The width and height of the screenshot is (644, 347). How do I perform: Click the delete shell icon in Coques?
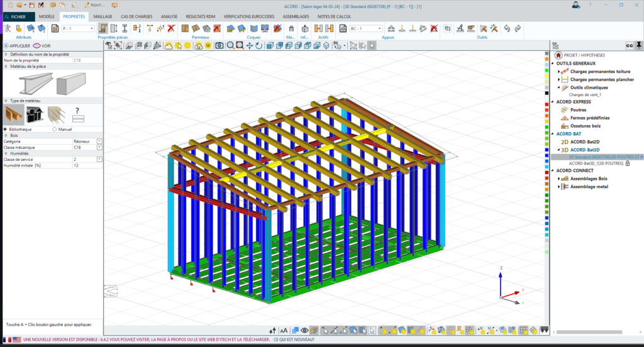click(277, 28)
